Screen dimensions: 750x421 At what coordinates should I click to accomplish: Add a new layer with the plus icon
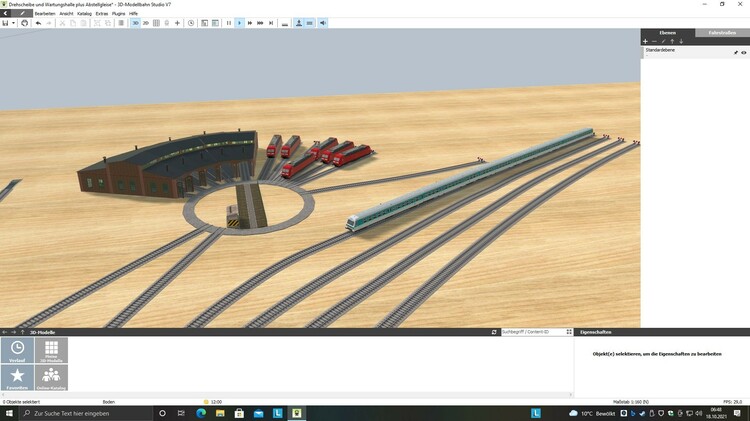[x=645, y=42]
